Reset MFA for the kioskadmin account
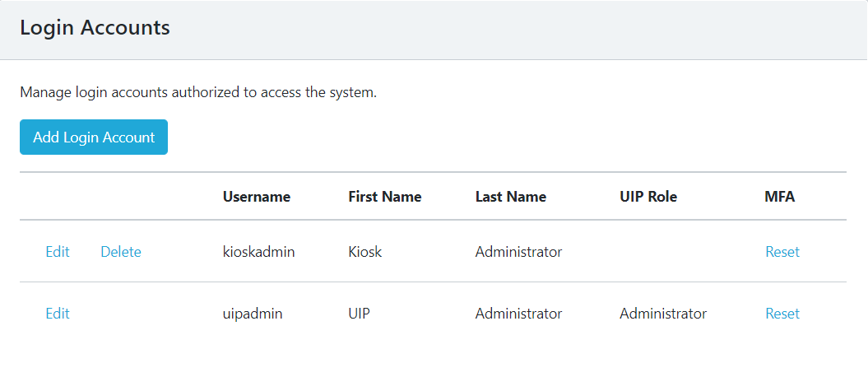The image size is (868, 377). point(782,252)
